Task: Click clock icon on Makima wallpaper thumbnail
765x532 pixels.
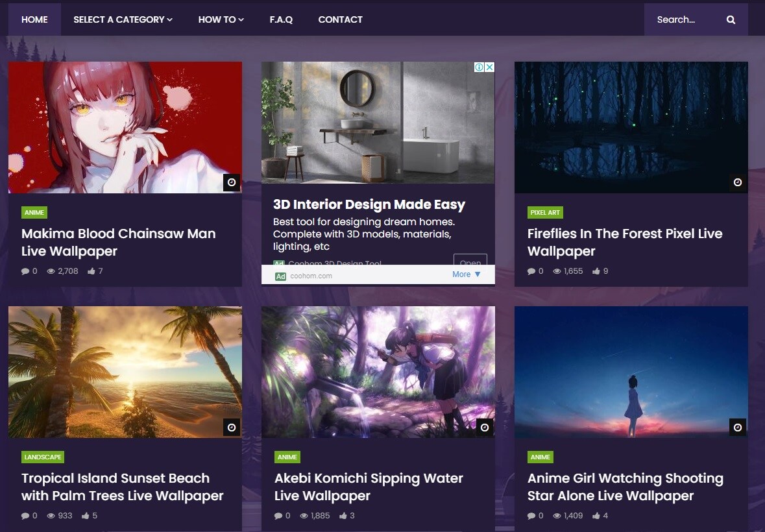Action: pyautogui.click(x=232, y=182)
